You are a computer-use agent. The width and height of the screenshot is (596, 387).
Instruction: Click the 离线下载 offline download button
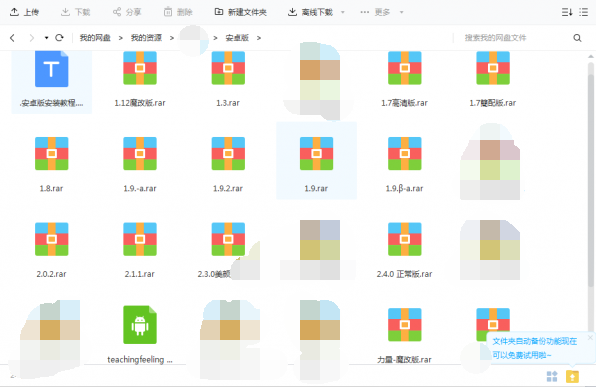pos(310,12)
